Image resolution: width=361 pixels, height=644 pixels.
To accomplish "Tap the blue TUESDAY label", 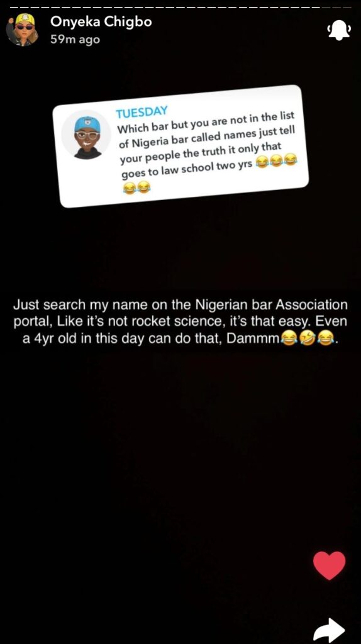I will 142,112.
